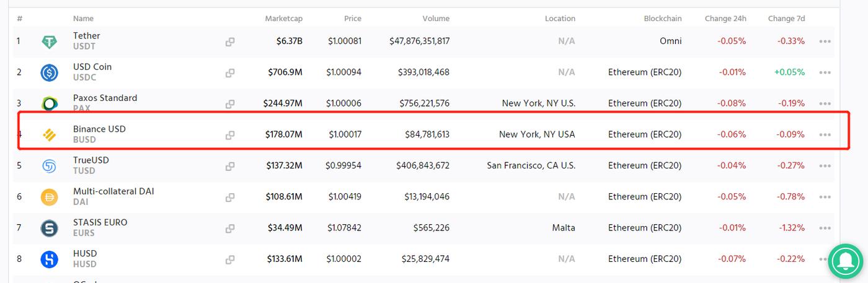Open the TrueUSD name link
The width and height of the screenshot is (868, 283).
point(91,160)
